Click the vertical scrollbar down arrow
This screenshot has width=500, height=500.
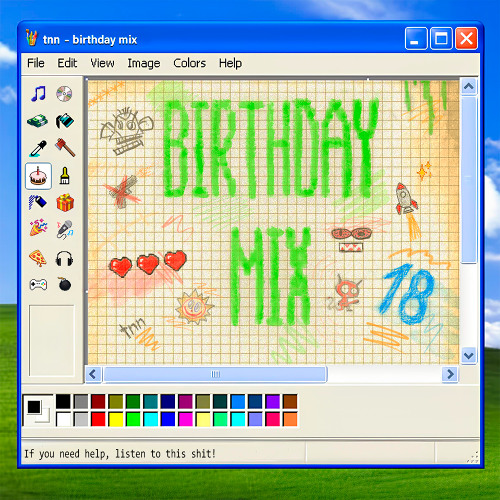tap(469, 356)
